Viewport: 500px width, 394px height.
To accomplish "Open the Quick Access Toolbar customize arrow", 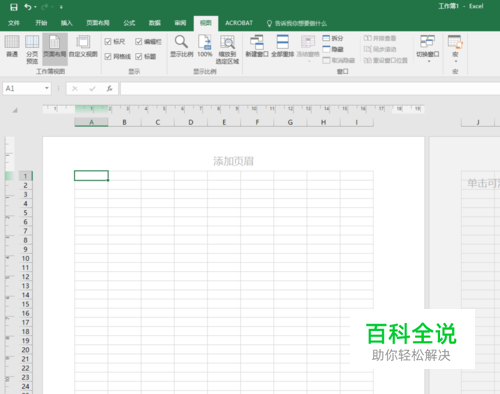I will click(x=61, y=7).
